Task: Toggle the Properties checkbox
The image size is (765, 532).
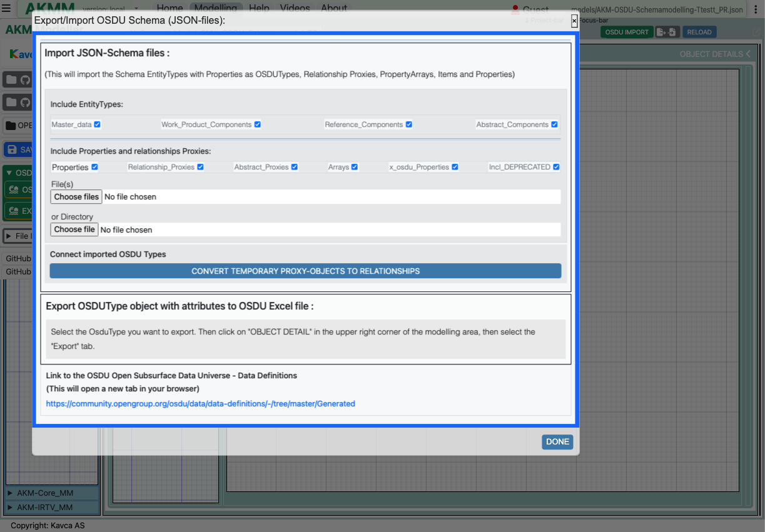Action: [94, 167]
